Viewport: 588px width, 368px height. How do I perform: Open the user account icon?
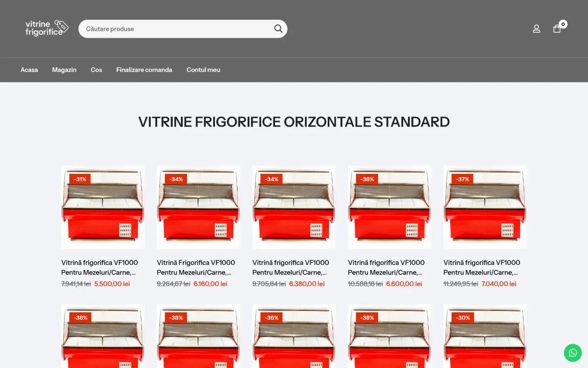click(537, 29)
